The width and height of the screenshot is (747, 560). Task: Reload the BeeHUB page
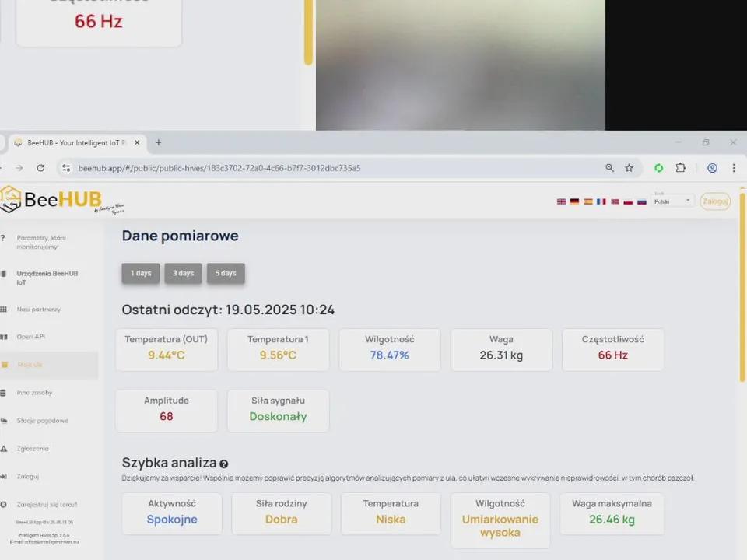point(41,168)
